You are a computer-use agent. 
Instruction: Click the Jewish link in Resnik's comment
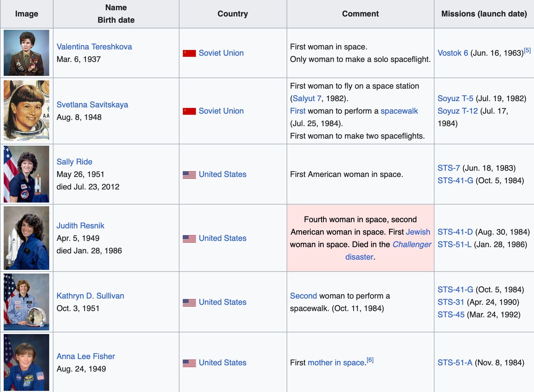click(418, 232)
